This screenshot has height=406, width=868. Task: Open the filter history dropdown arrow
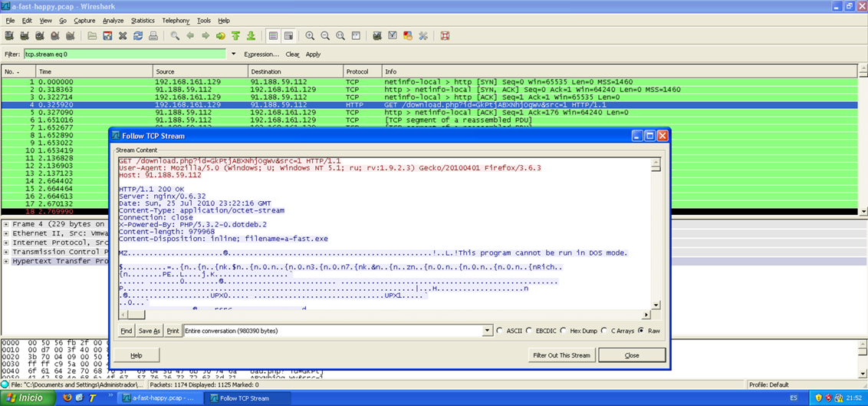coord(233,54)
